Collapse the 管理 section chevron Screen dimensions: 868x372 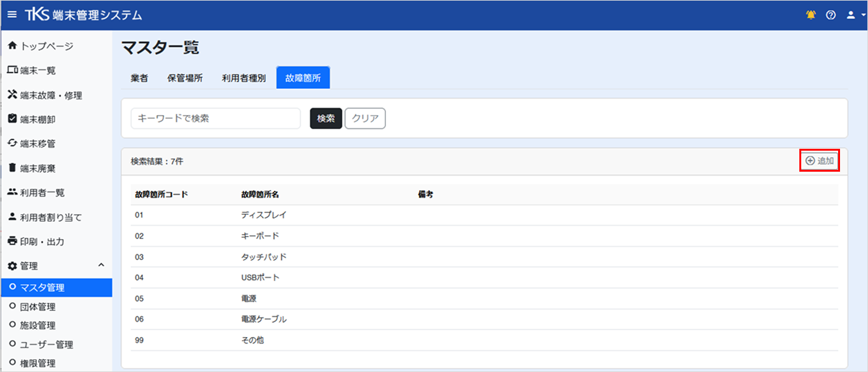[x=100, y=265]
